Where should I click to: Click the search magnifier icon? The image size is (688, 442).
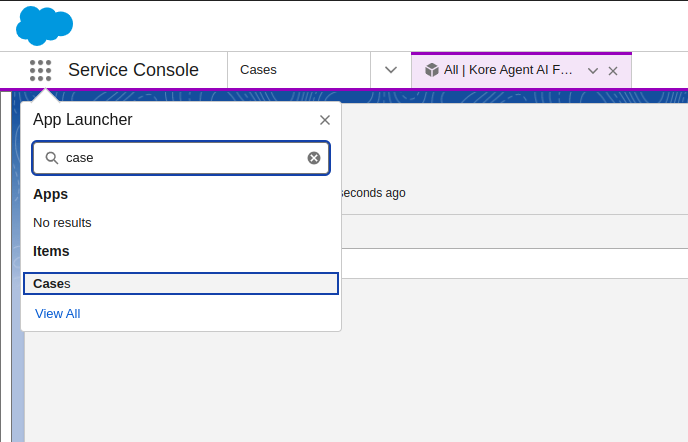point(52,158)
